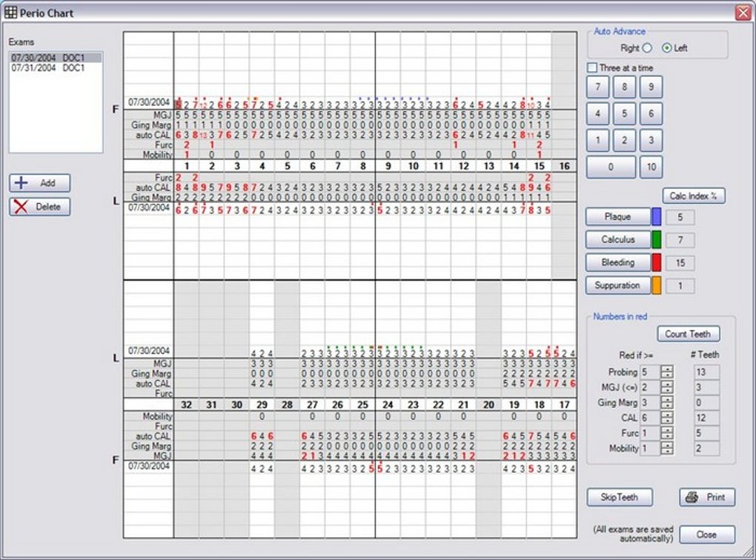Click tooth number 24 in lower row

388,405
